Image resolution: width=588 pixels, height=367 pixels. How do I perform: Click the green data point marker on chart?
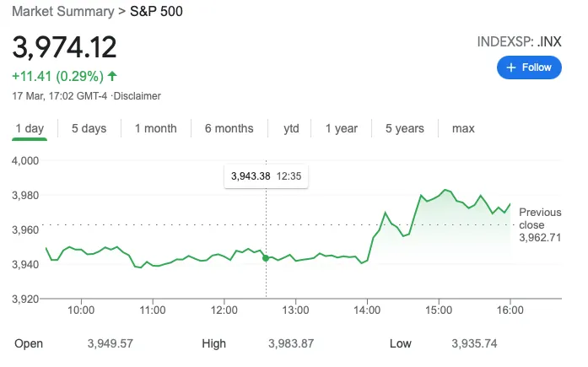tap(266, 257)
